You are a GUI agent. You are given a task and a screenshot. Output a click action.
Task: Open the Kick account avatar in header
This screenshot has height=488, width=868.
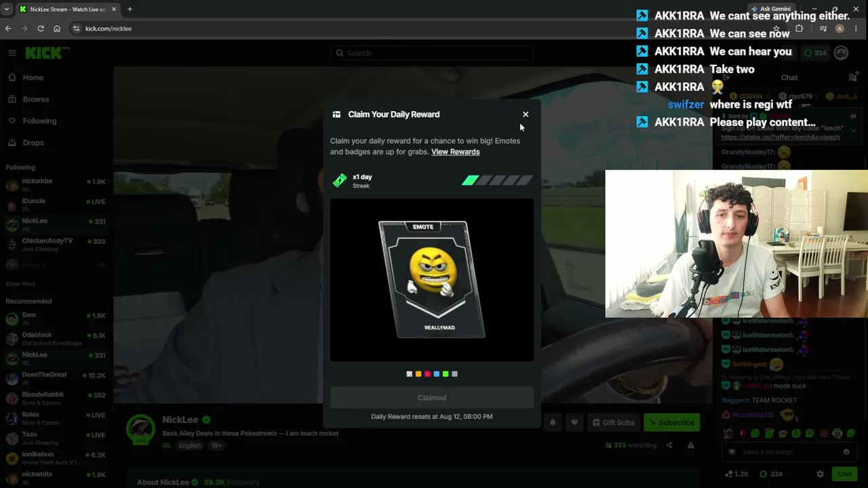point(841,53)
